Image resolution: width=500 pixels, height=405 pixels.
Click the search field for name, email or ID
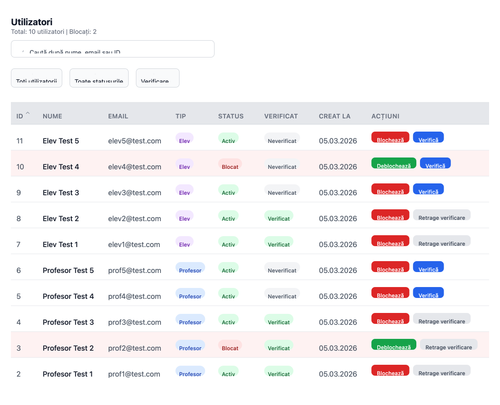coord(113,49)
